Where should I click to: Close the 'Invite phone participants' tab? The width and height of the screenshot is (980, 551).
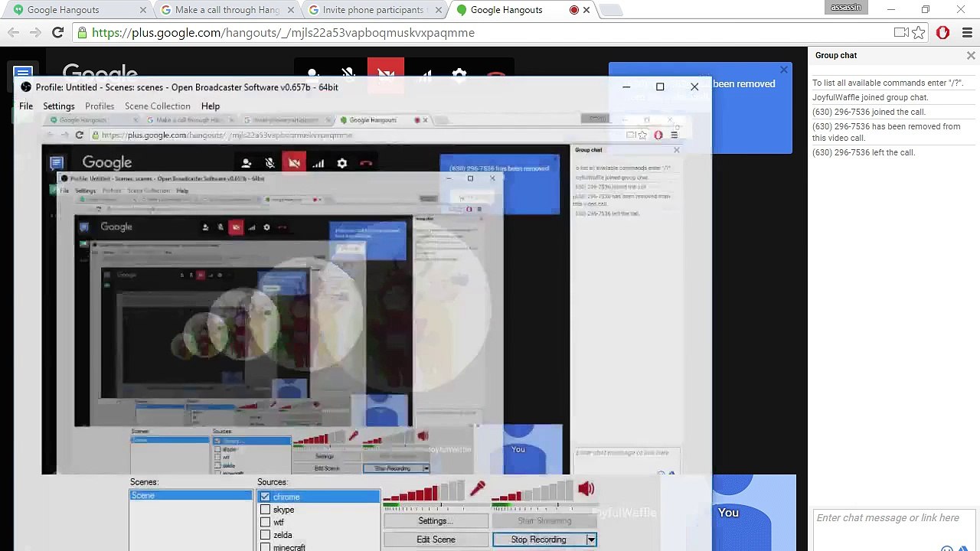(x=438, y=10)
